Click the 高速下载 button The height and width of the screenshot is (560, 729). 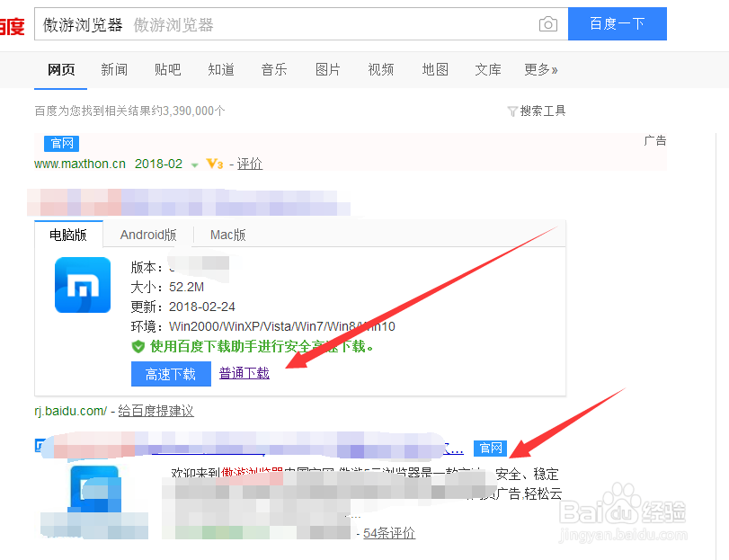171,374
